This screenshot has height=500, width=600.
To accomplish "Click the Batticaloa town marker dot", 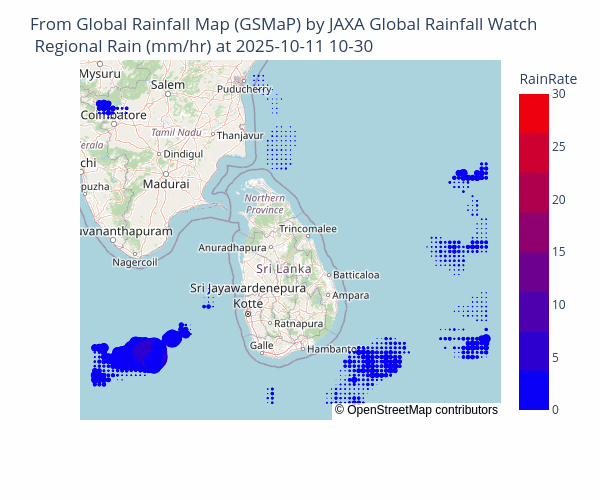I will click(329, 274).
